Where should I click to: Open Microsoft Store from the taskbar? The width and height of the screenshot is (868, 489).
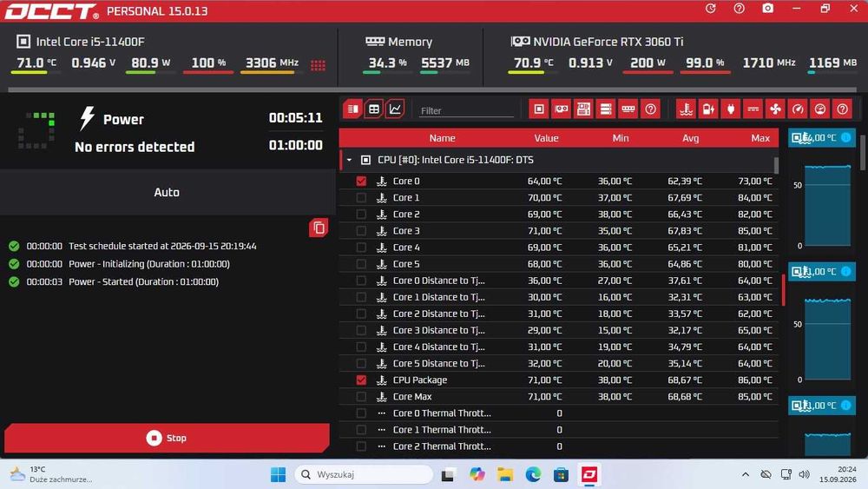coord(561,474)
